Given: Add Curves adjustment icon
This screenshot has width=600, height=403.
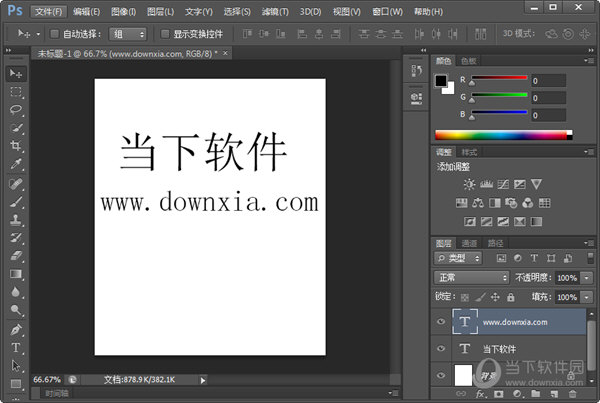Looking at the screenshot, I should 503,184.
